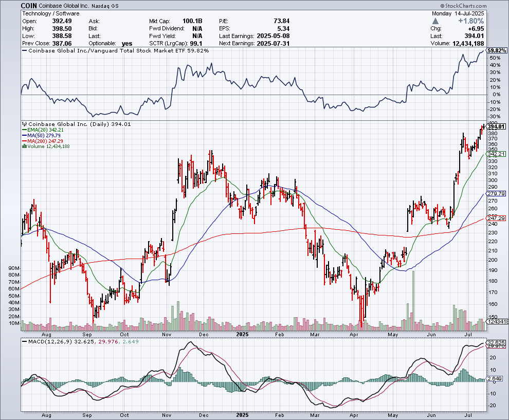This screenshot has height=420, width=509.
Task: Click the '50%' relative strength axis label
Action: 495,58
